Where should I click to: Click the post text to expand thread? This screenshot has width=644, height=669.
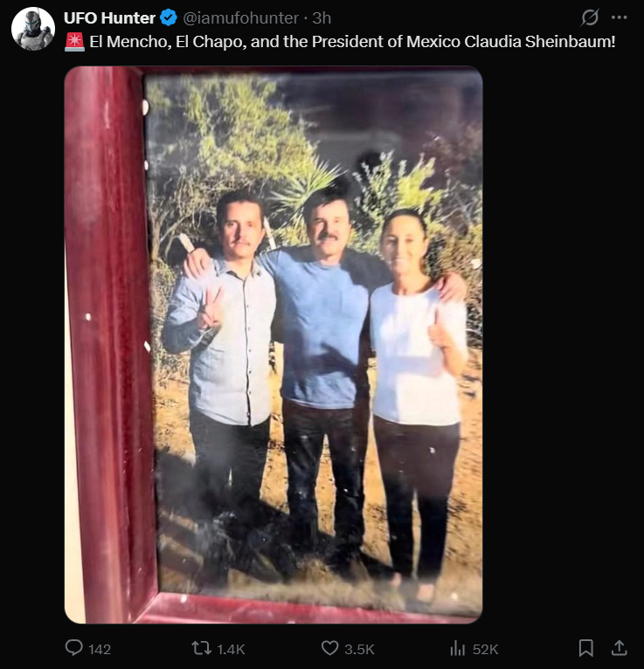coord(352,42)
